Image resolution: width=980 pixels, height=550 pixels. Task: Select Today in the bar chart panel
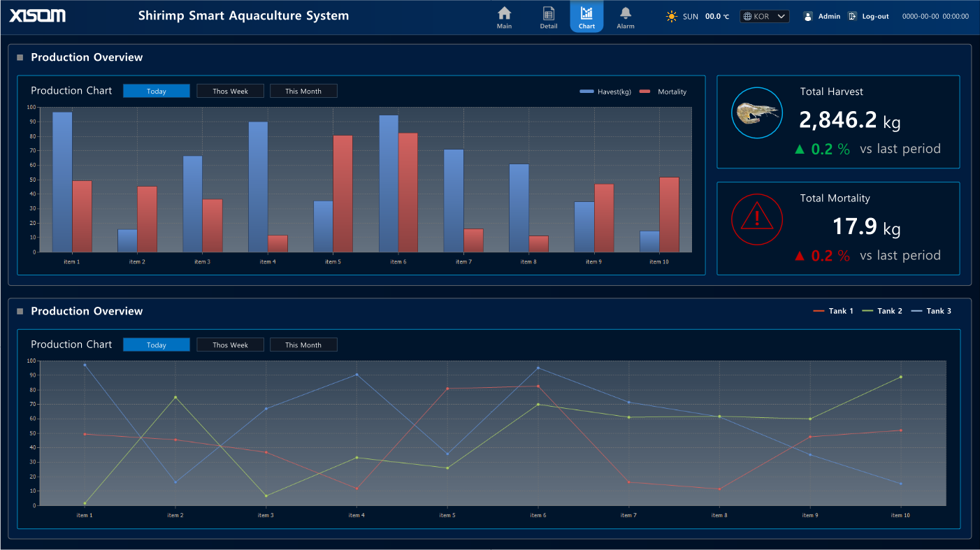[x=157, y=91]
